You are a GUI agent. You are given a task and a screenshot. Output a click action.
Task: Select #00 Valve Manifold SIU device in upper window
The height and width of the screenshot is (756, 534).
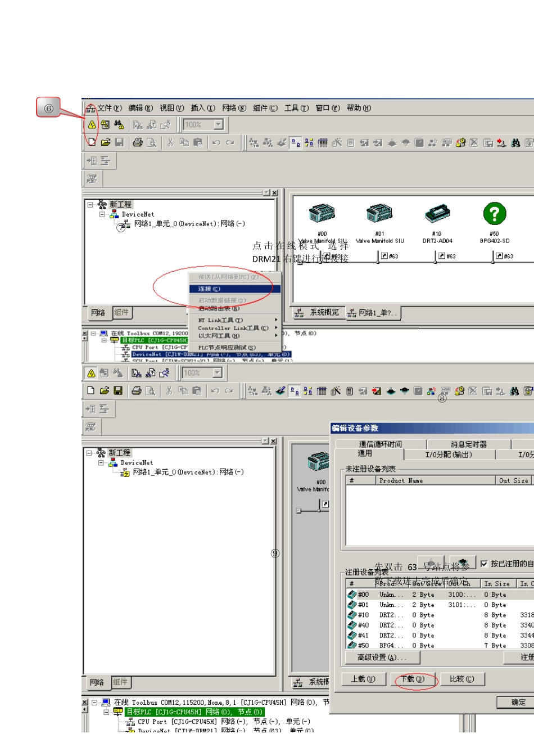click(322, 214)
